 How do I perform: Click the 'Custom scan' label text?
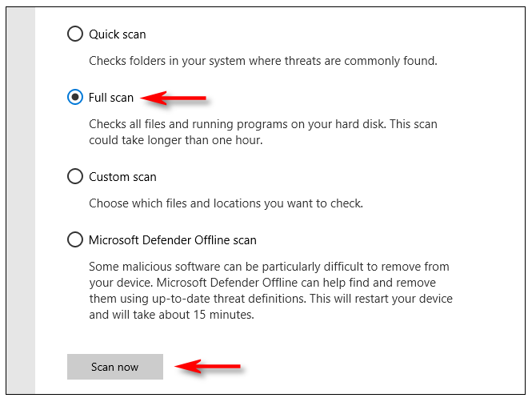click(x=122, y=177)
